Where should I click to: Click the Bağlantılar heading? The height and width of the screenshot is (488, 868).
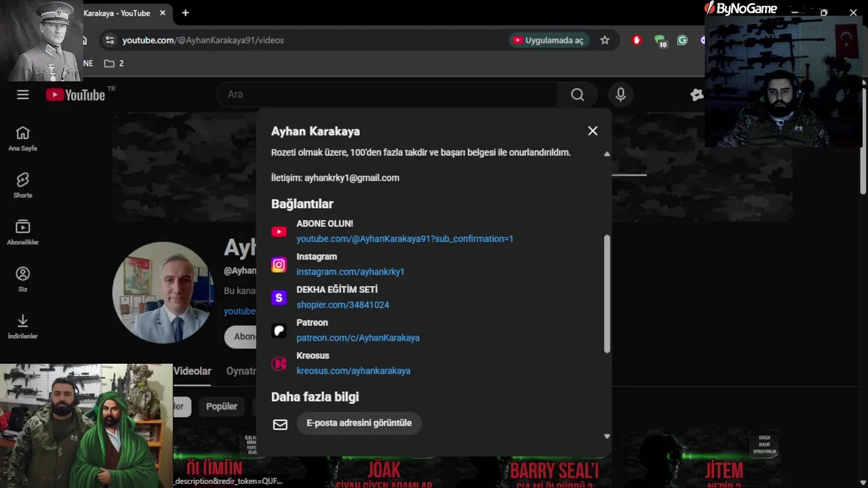[302, 203]
